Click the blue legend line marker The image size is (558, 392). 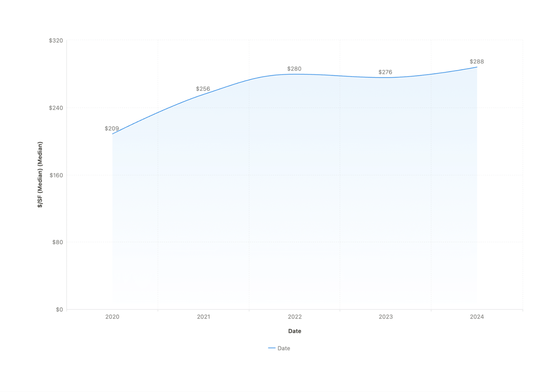coord(272,348)
